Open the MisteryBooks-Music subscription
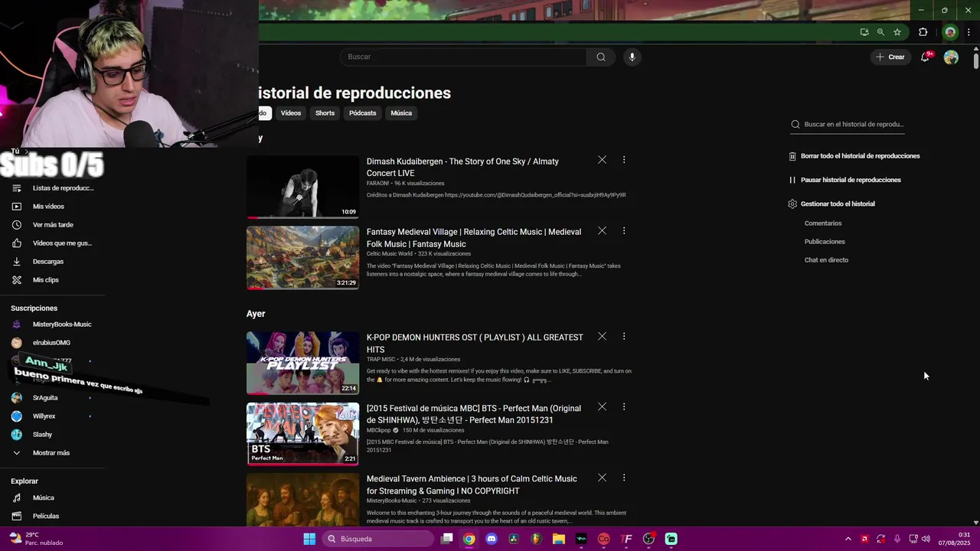 (x=53, y=324)
